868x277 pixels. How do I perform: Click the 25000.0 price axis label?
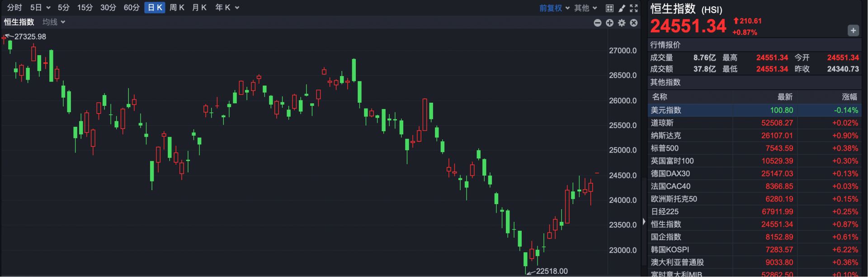pos(623,150)
